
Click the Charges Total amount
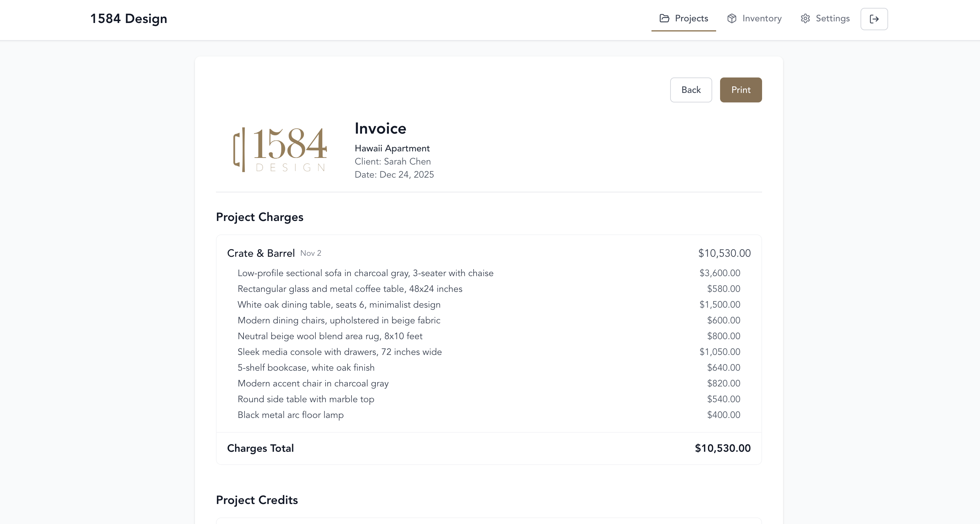pyautogui.click(x=722, y=448)
